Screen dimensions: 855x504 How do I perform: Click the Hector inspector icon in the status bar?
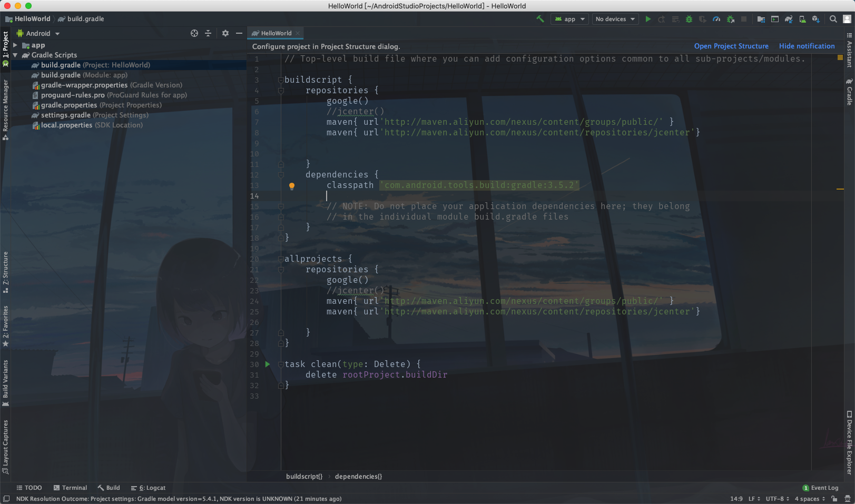(x=847, y=499)
